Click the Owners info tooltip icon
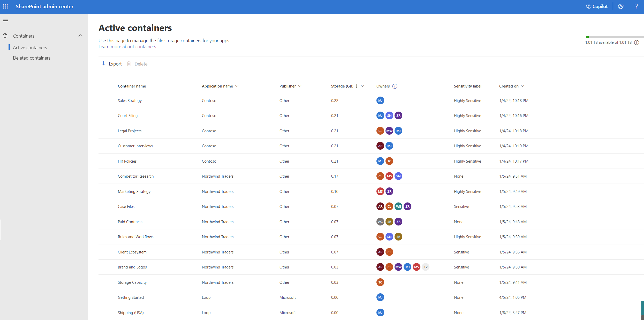Screen dimensions: 644x320 point(395,86)
